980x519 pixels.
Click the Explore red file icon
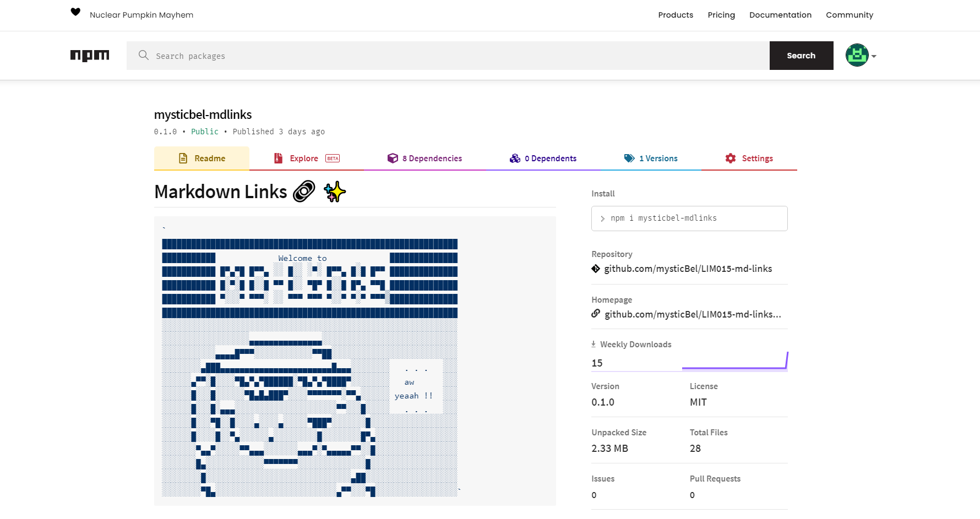[279, 159]
